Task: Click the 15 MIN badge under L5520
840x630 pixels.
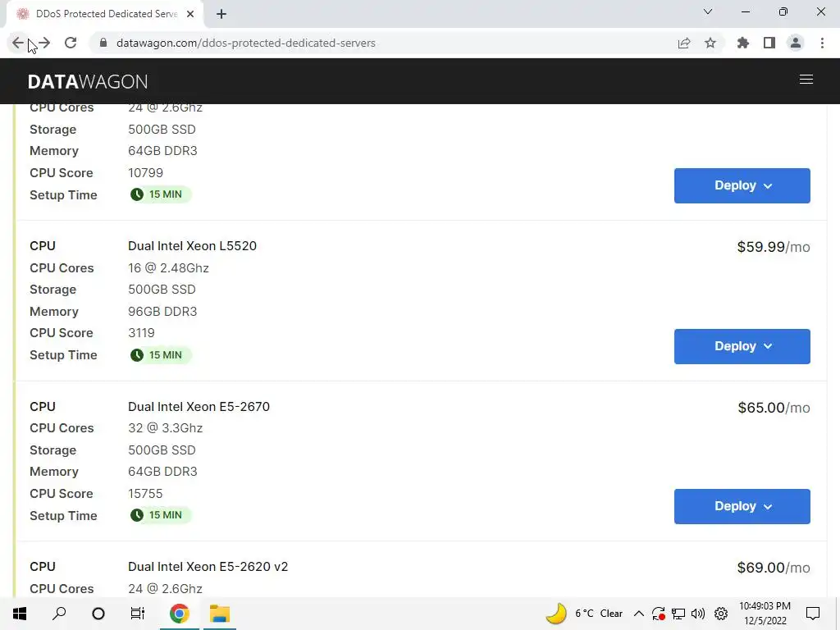Action: click(x=160, y=355)
